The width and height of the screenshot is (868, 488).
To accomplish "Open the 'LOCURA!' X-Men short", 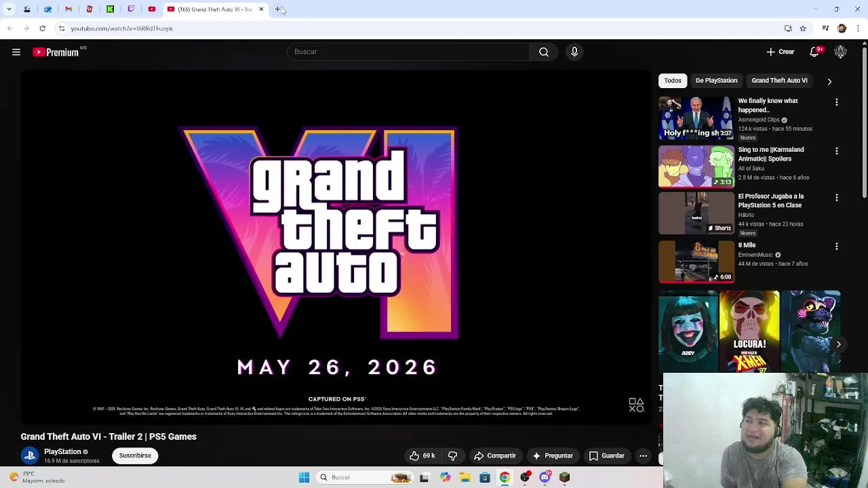I will [749, 331].
